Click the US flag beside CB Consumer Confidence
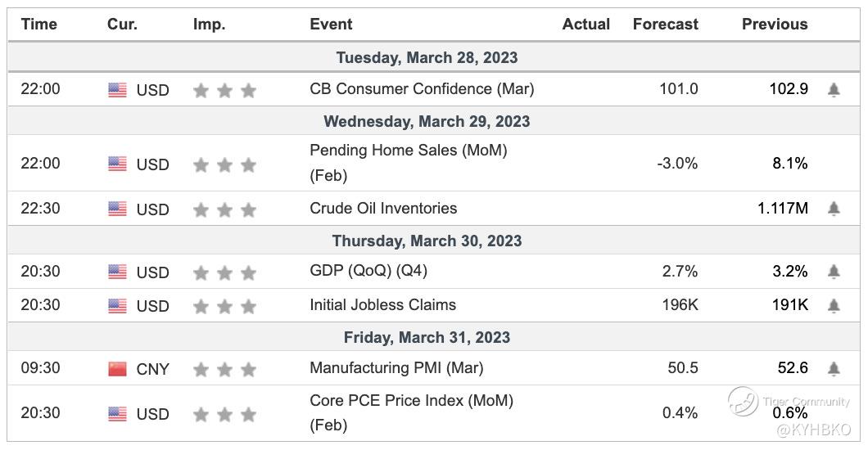Image resolution: width=868 pixels, height=450 pixels. coord(117,90)
